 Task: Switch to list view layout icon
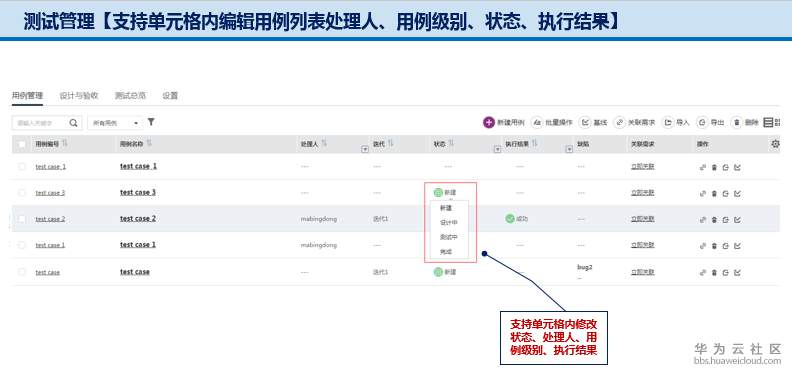(x=768, y=122)
